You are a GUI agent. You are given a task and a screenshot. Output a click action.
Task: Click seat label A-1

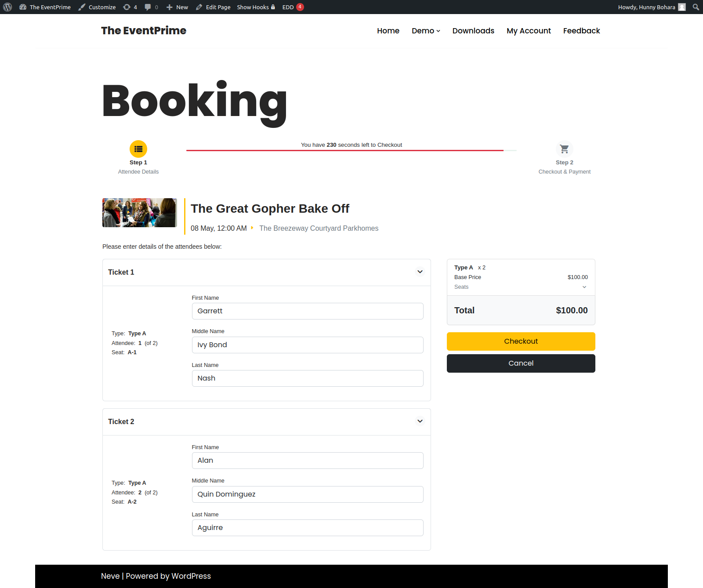coord(132,352)
